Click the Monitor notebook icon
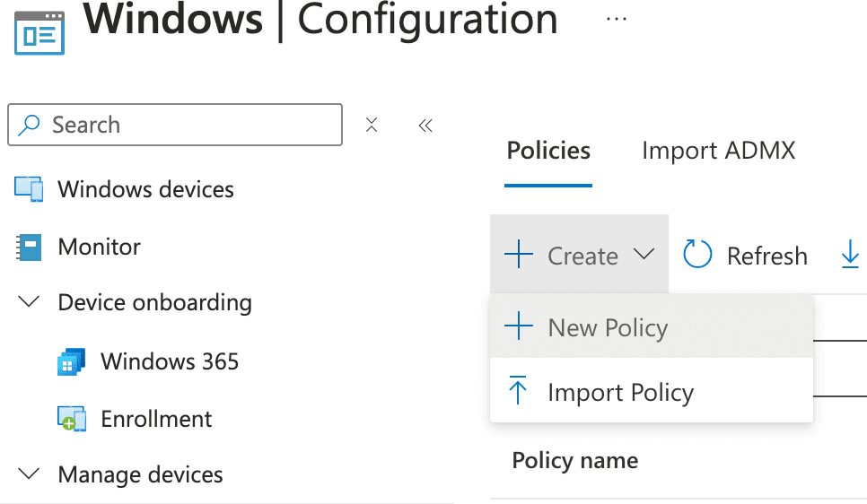 (x=29, y=247)
